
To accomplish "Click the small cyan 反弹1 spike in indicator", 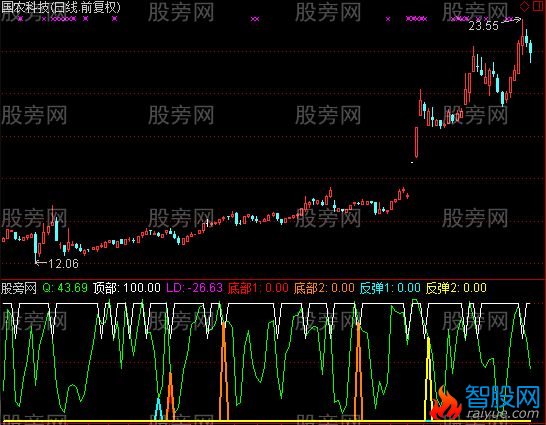I will tap(158, 409).
